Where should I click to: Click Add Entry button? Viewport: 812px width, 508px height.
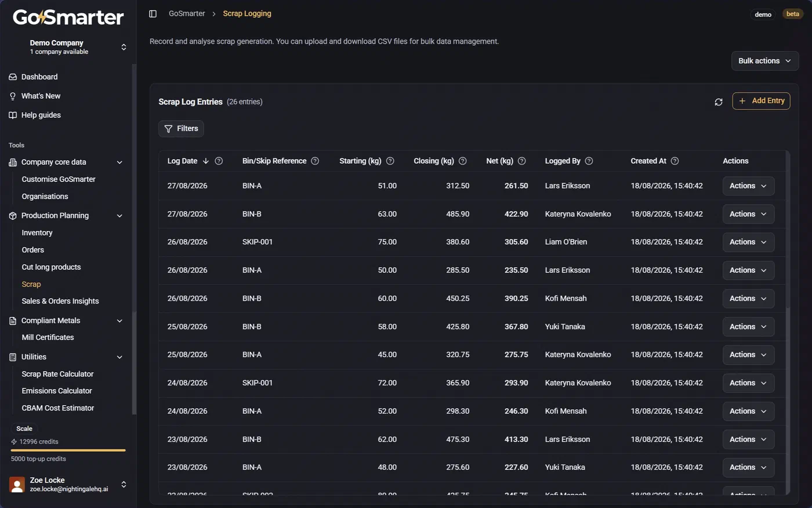coord(761,101)
